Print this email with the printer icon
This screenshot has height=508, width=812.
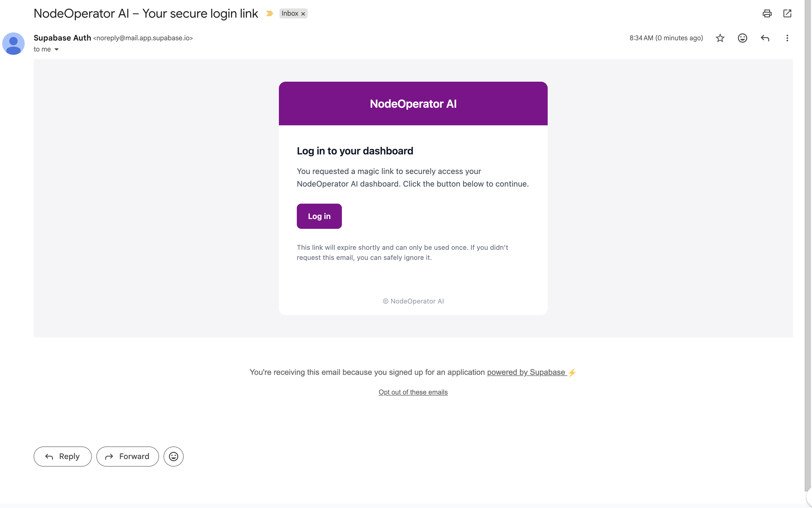click(767, 13)
